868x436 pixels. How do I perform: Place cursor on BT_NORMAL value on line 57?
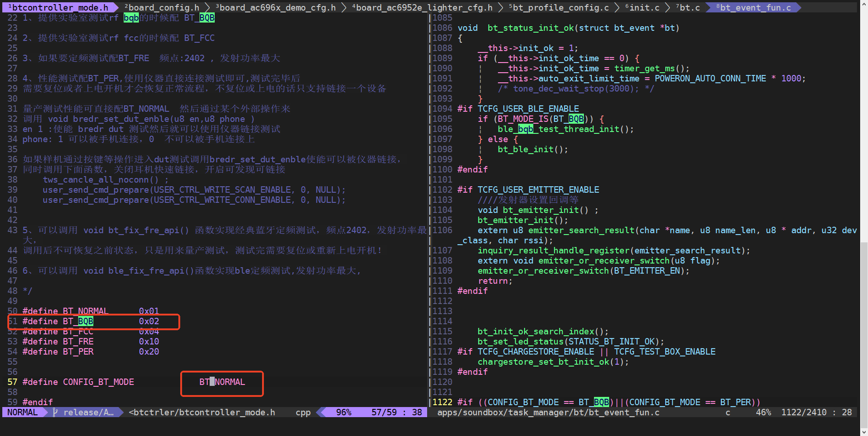pos(222,382)
